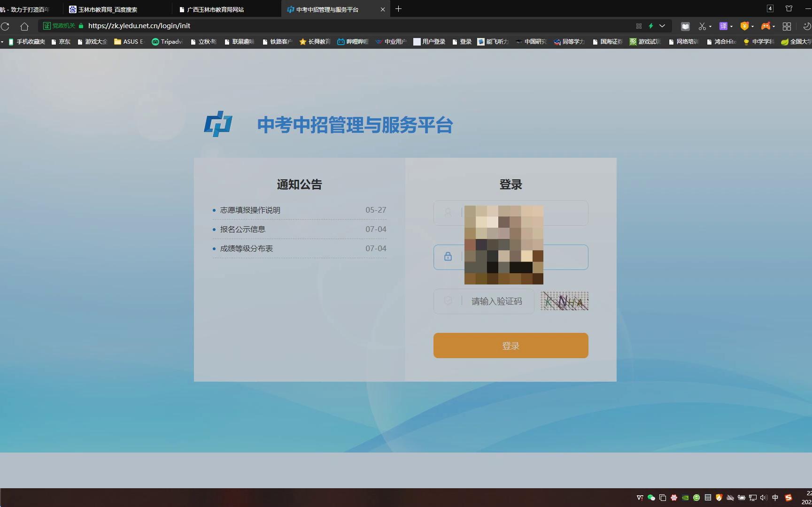Open the 手机收藏夹 bookmark
Viewport: 812px width, 507px height.
[x=27, y=42]
